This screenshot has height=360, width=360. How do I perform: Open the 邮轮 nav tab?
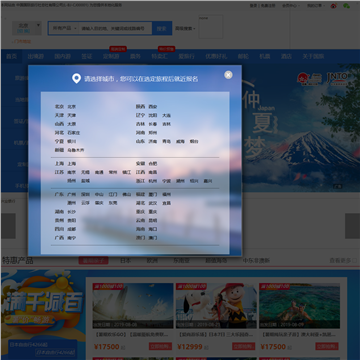[243, 56]
